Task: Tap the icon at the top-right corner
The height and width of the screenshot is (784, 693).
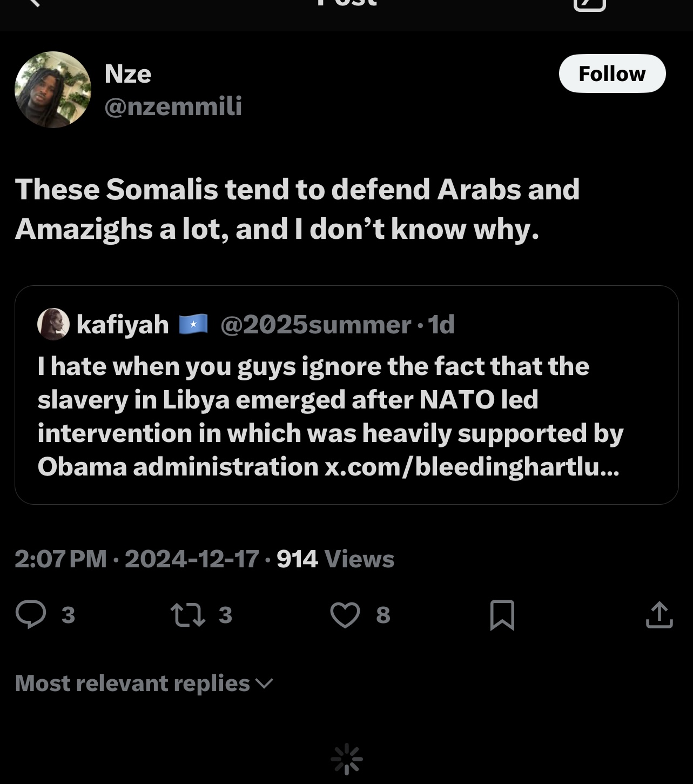Action: coord(589,4)
